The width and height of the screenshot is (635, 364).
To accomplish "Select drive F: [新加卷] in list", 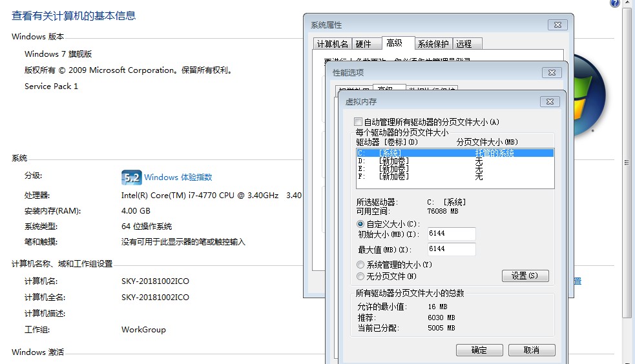I will pos(455,176).
